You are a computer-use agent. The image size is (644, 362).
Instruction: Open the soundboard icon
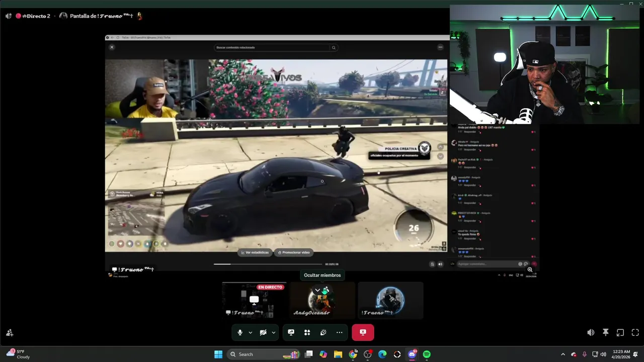click(323, 332)
